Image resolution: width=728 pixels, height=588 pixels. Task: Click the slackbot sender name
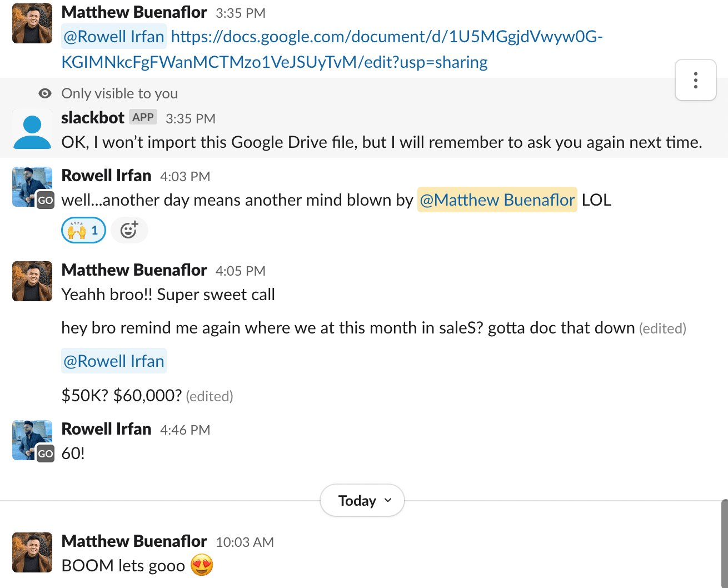click(x=93, y=118)
